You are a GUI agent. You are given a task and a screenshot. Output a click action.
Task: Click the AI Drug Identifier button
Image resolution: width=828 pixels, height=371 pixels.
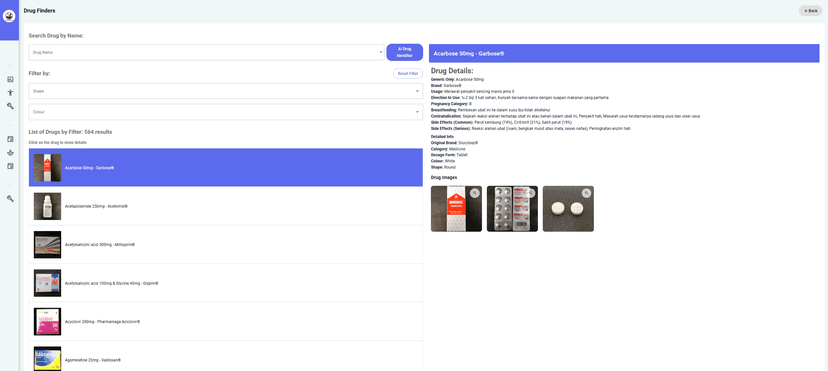404,52
